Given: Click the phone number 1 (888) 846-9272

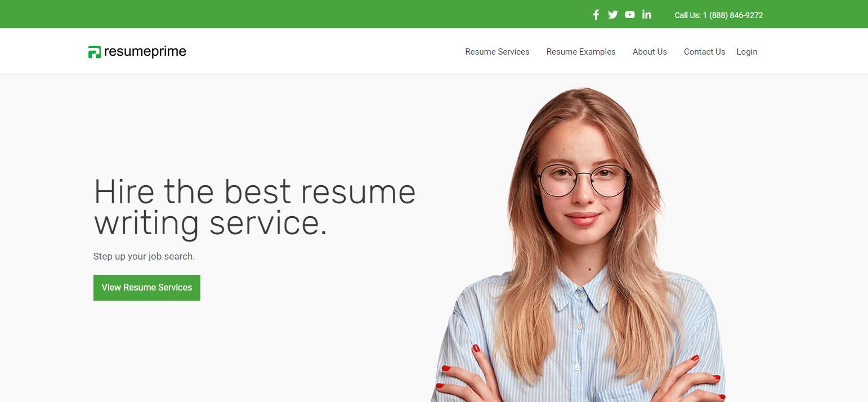Looking at the screenshot, I should (x=733, y=15).
